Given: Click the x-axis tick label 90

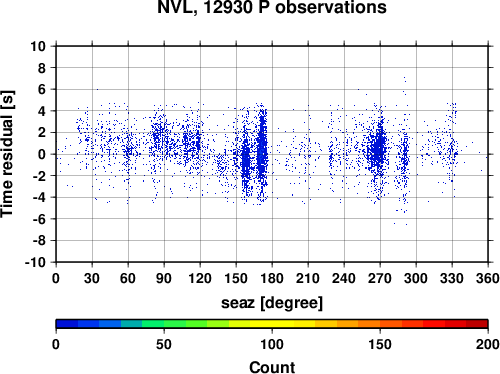Looking at the screenshot, I should click(164, 278).
